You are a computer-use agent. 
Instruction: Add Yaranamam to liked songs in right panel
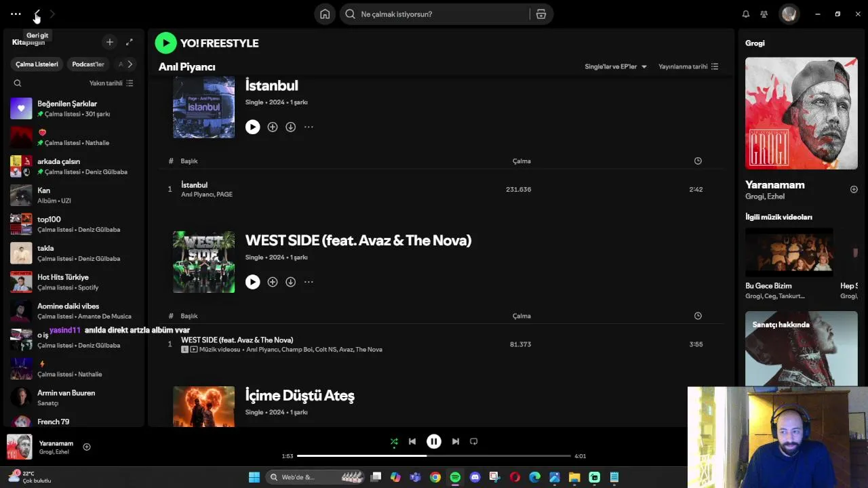click(x=854, y=189)
